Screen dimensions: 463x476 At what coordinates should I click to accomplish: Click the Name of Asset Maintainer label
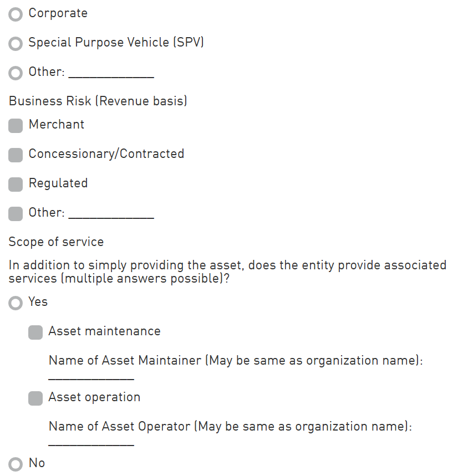(236, 361)
